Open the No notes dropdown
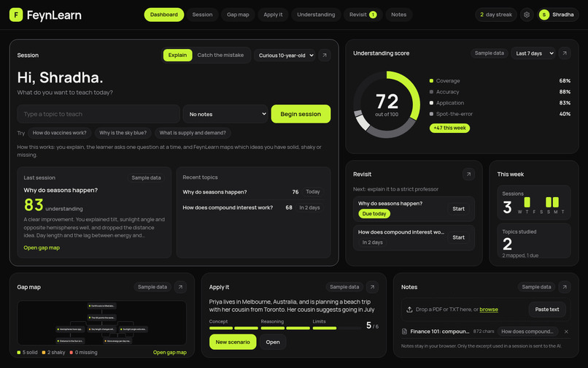 coord(225,114)
